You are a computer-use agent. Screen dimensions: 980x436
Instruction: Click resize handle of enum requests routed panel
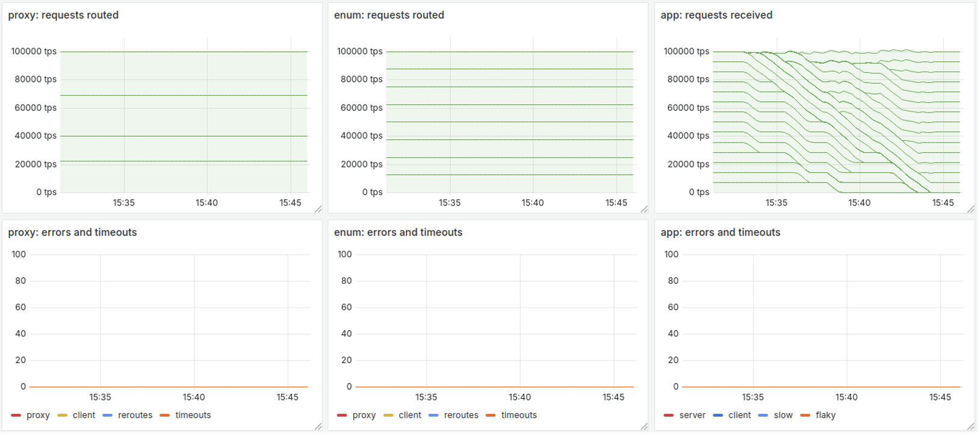tap(644, 210)
